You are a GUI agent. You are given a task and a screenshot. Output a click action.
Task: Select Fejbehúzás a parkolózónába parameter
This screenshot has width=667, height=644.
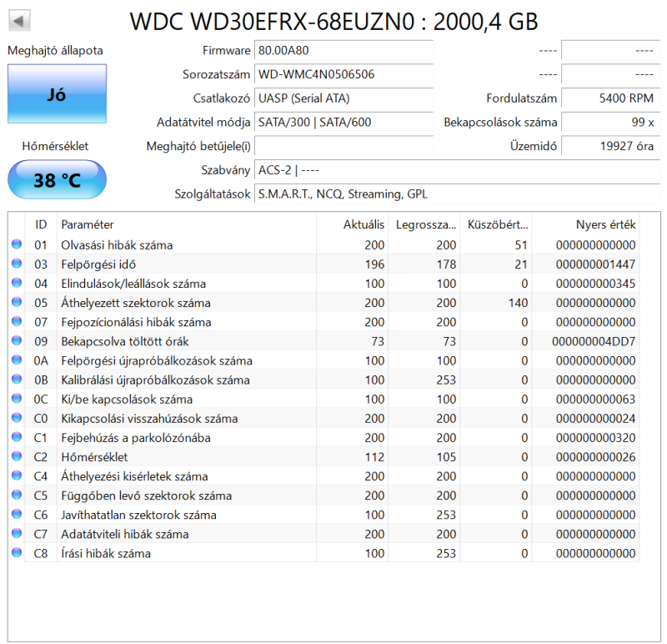pyautogui.click(x=136, y=438)
